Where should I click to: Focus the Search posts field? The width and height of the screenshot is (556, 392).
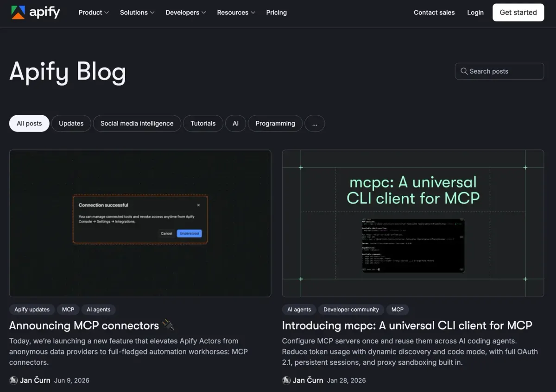(x=499, y=71)
